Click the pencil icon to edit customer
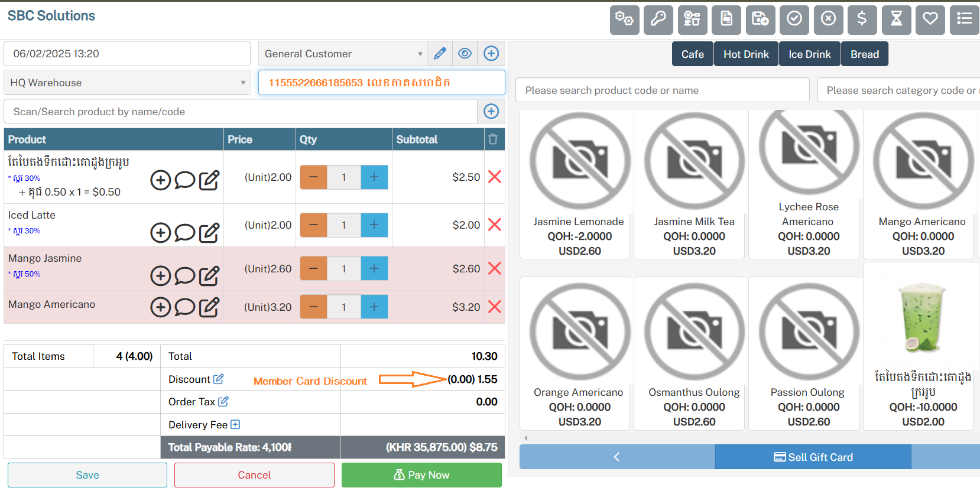This screenshot has width=980, height=491. click(x=440, y=54)
